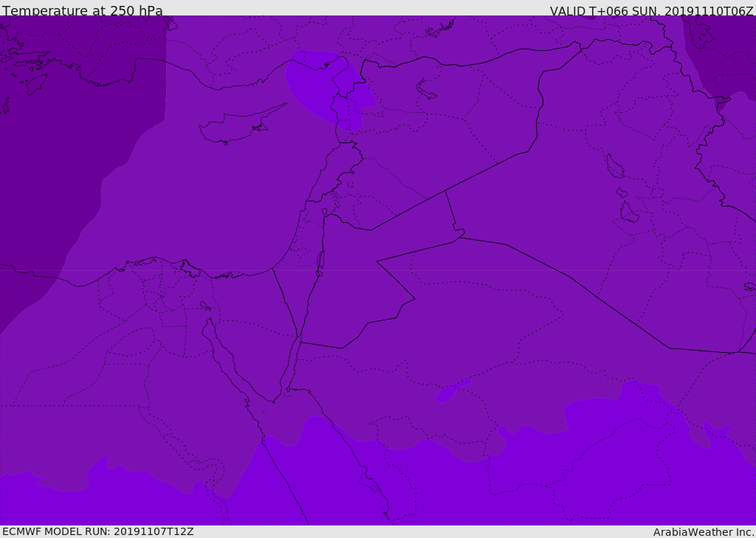
Task: Click the 'VALID T+066 SUN. 20191110T06Z' label
Action: [651, 11]
